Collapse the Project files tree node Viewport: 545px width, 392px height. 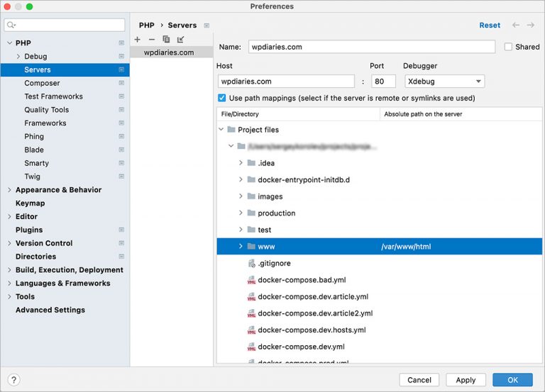(x=221, y=129)
